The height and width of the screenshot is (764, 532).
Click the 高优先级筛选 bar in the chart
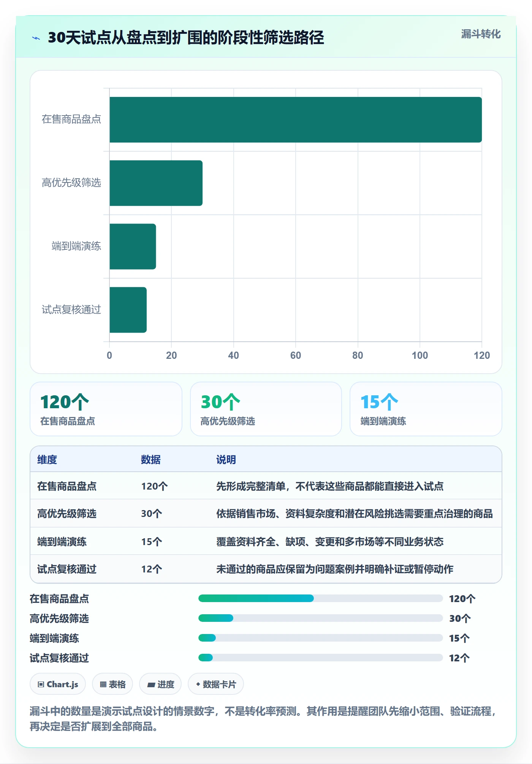(x=156, y=183)
